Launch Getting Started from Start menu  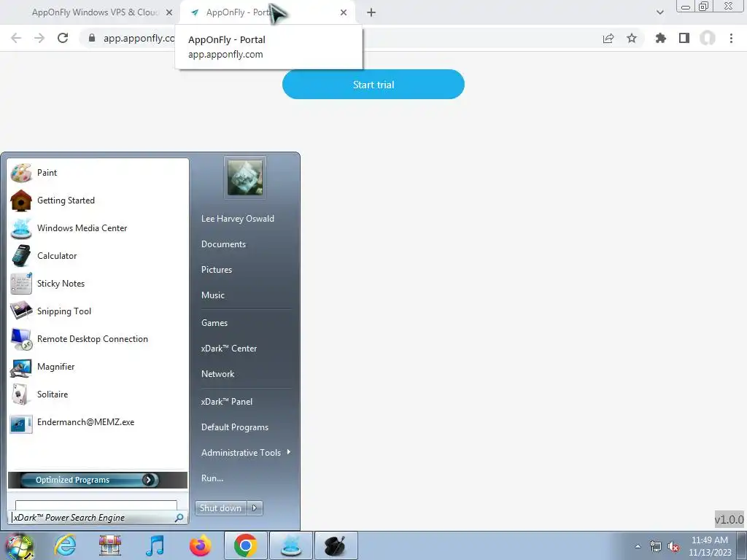click(98, 201)
